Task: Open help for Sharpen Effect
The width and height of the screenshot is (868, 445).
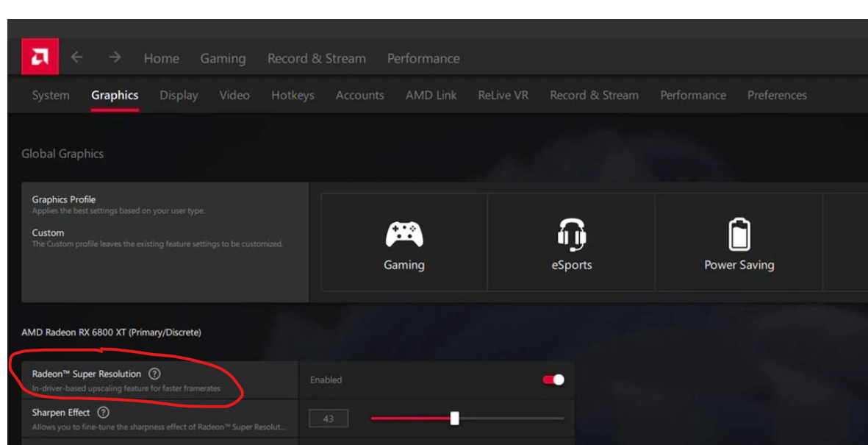Action: coord(103,413)
